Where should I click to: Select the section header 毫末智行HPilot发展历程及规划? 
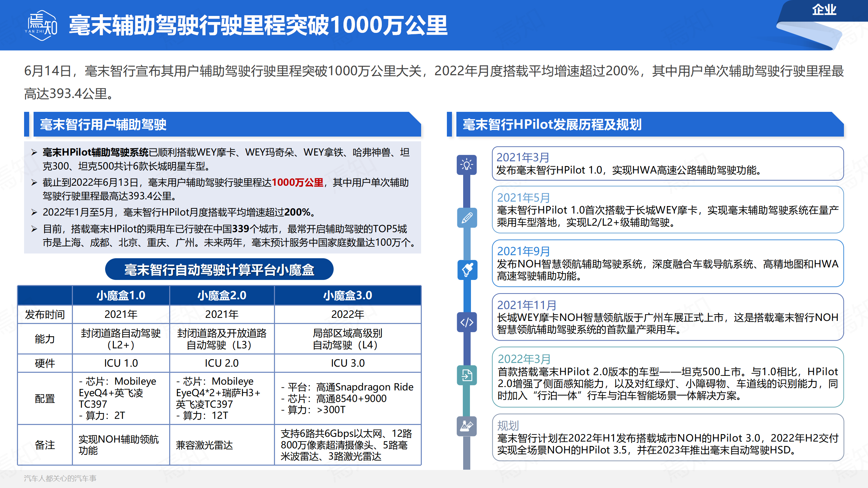click(552, 124)
